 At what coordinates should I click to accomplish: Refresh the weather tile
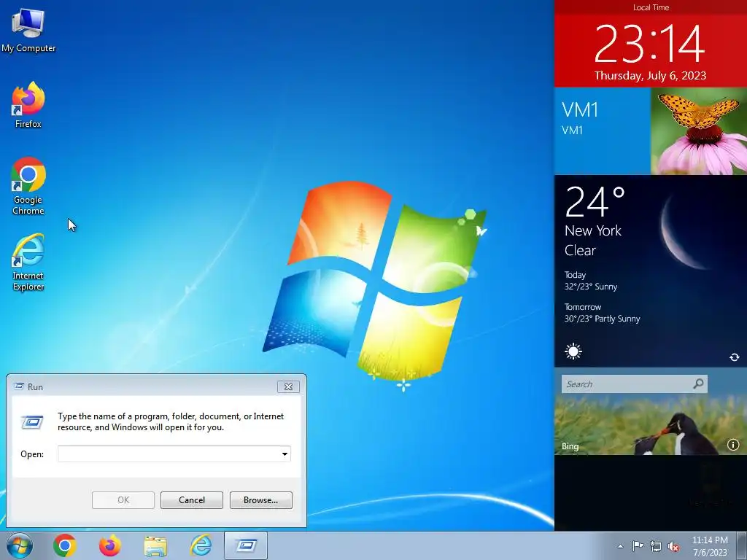point(734,357)
